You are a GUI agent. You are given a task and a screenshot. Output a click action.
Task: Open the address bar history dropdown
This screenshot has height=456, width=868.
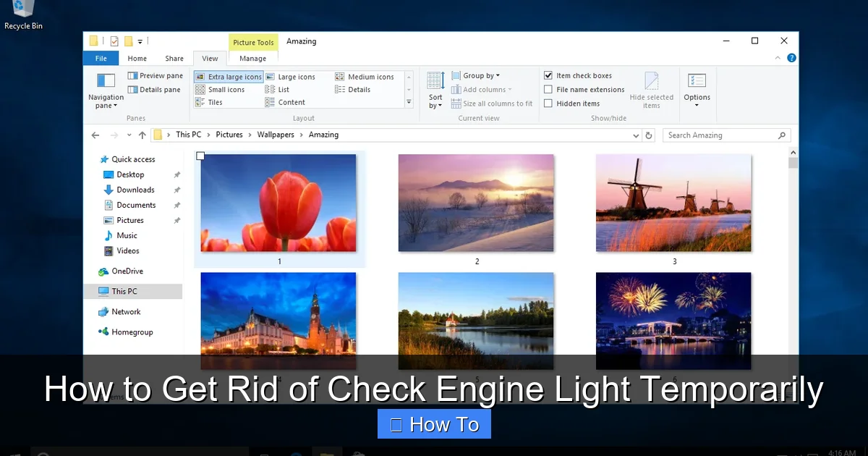(x=636, y=135)
